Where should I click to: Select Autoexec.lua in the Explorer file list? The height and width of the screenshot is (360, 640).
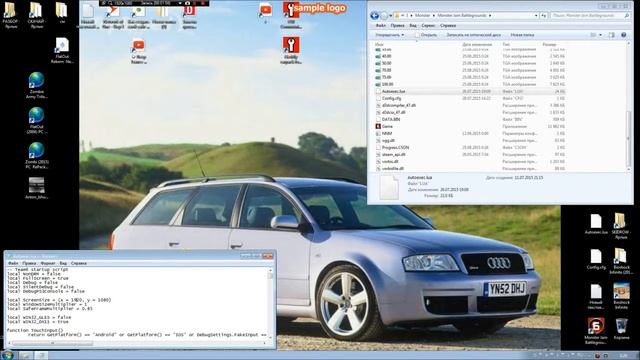click(393, 91)
